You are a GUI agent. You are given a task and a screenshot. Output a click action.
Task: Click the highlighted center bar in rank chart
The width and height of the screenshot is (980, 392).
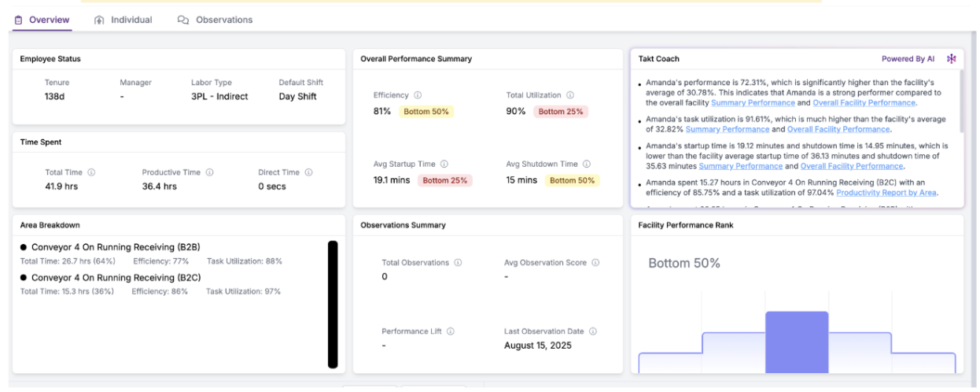[x=796, y=342]
